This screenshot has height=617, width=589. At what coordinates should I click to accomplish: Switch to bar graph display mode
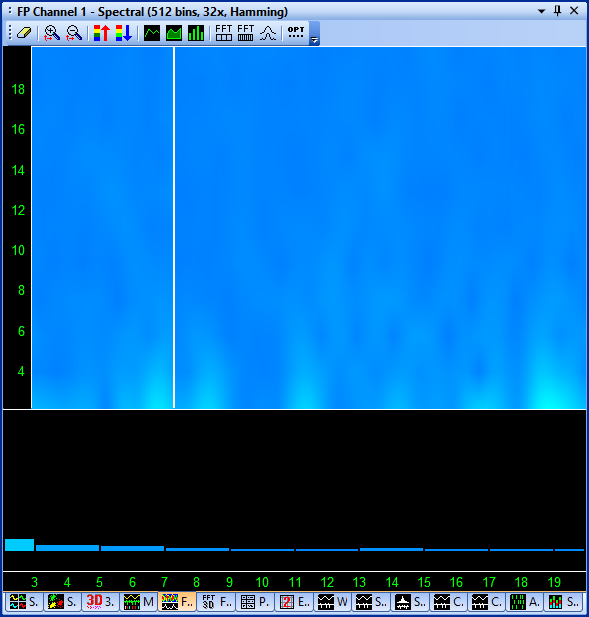pyautogui.click(x=196, y=33)
